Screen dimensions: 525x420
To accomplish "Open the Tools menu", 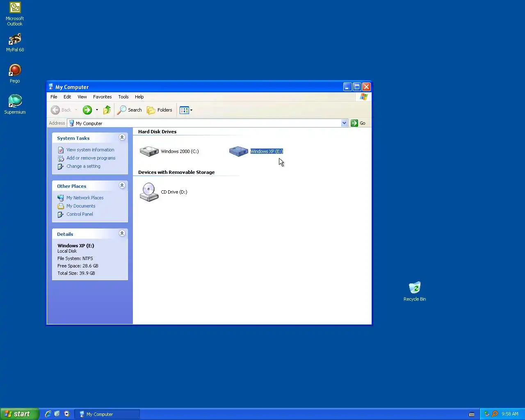I will [x=123, y=97].
